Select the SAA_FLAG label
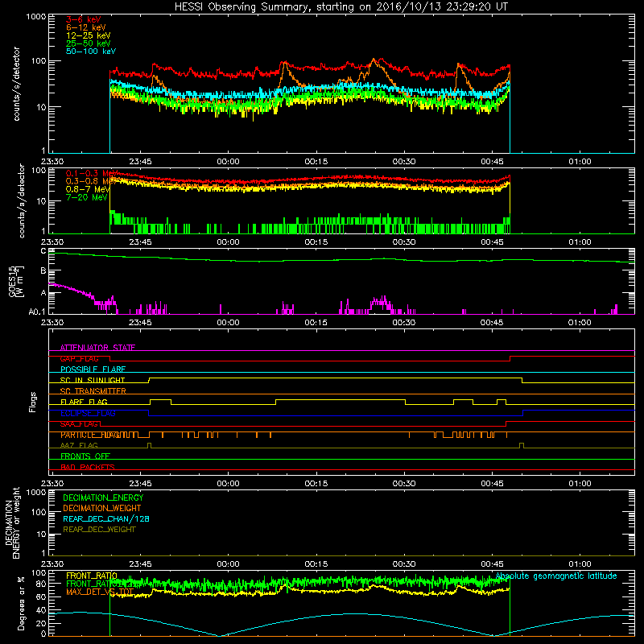Viewport: 644px width, 644px height. coord(79,424)
